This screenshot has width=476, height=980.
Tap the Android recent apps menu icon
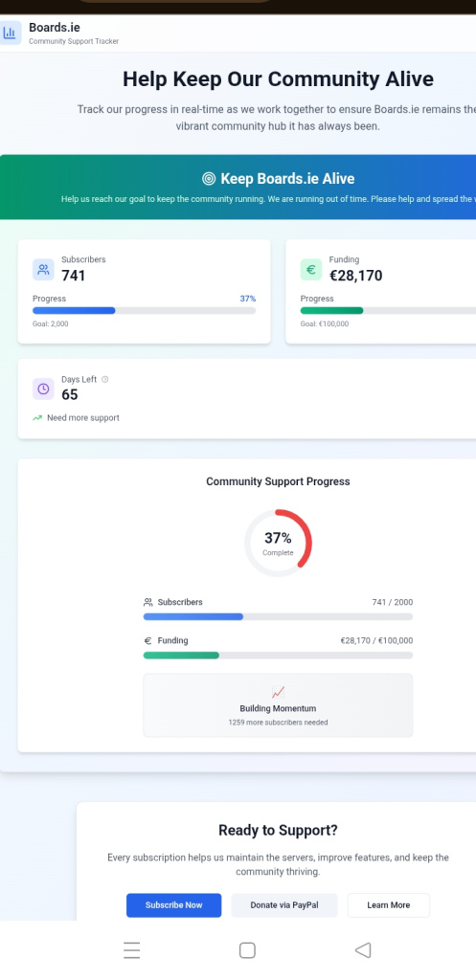click(131, 950)
